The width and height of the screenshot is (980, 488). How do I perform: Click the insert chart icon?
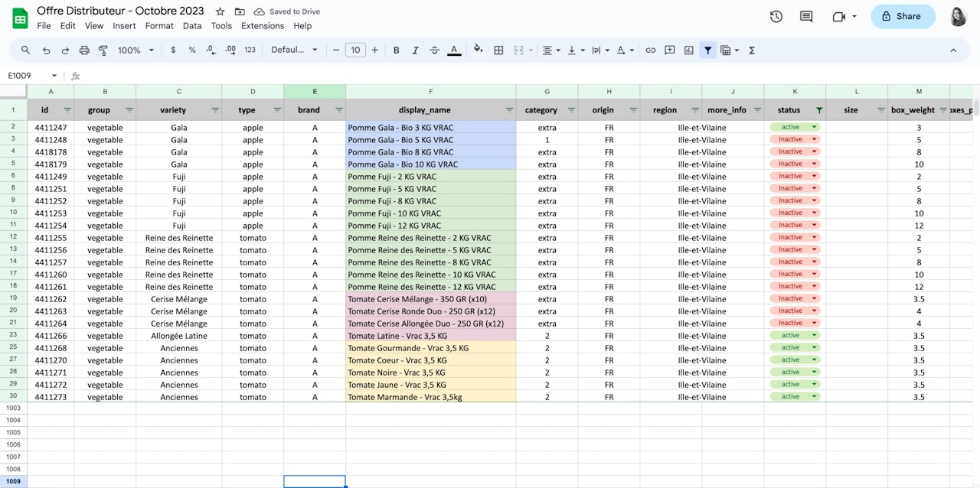pyautogui.click(x=689, y=50)
